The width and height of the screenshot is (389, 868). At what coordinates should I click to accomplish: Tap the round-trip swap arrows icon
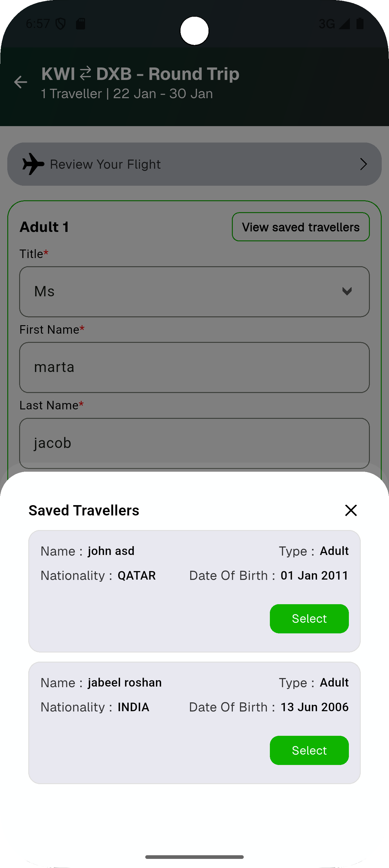coord(85,74)
